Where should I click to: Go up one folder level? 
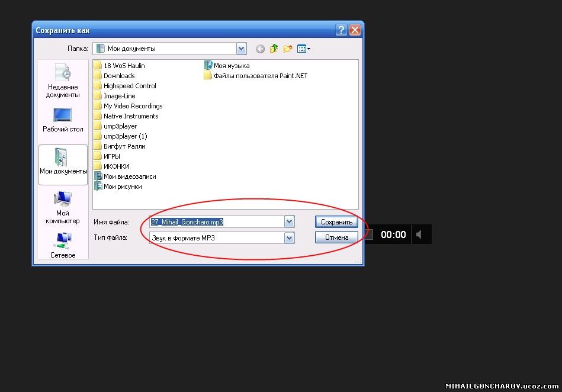pyautogui.click(x=274, y=49)
